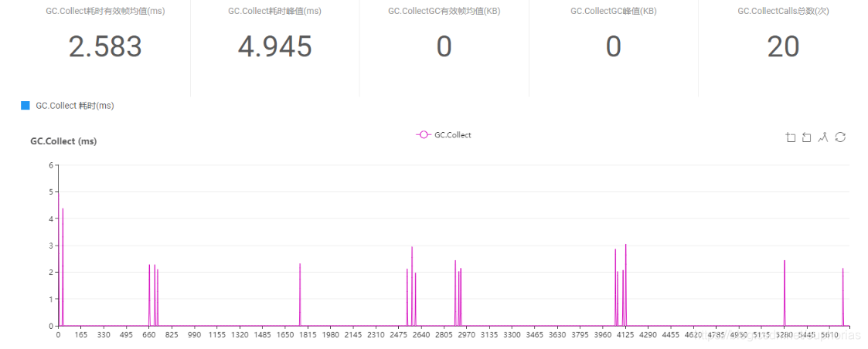Click the x-axis label 2640
868x349 pixels.
(421, 334)
